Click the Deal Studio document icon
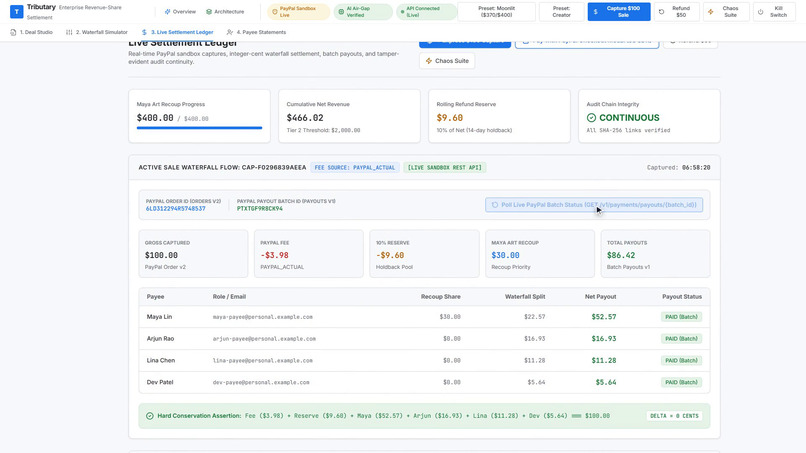This screenshot has width=806, height=453. 13,32
